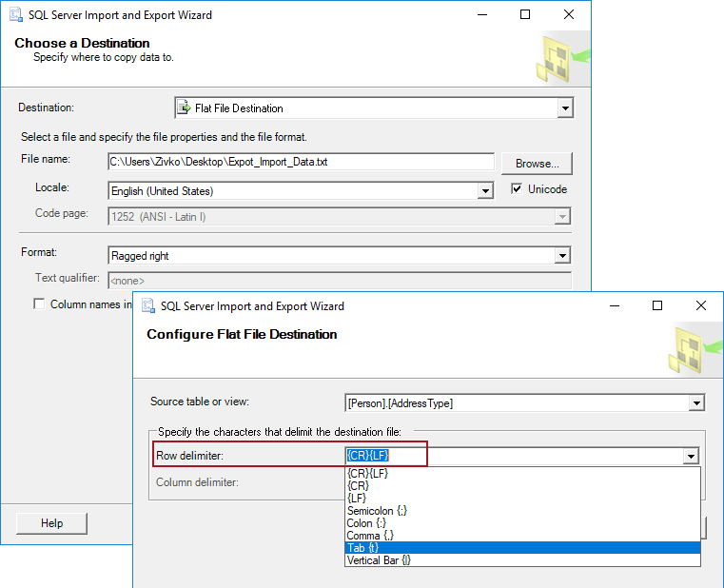Image resolution: width=724 pixels, height=588 pixels.
Task: Minimize the Choose a Destination window
Action: (x=482, y=14)
